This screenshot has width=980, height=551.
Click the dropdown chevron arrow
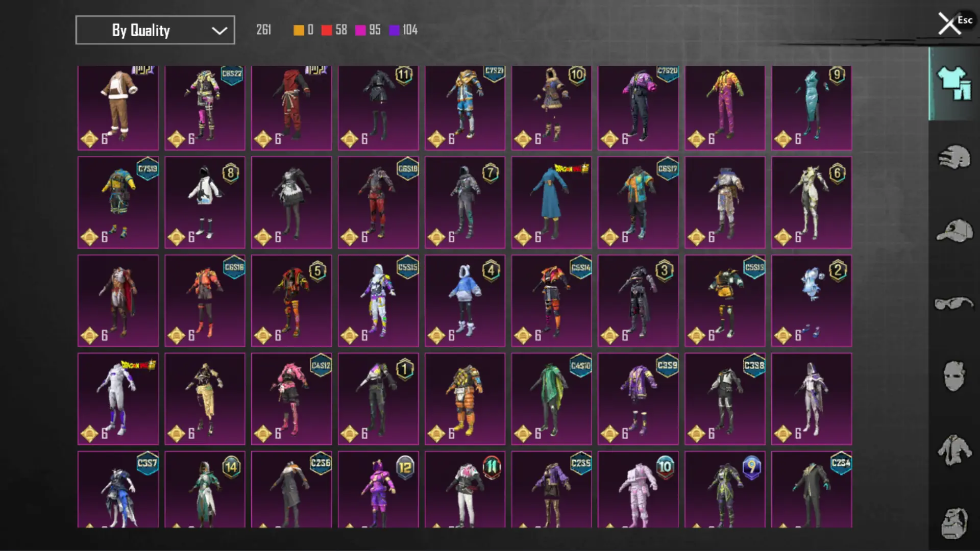pyautogui.click(x=219, y=31)
